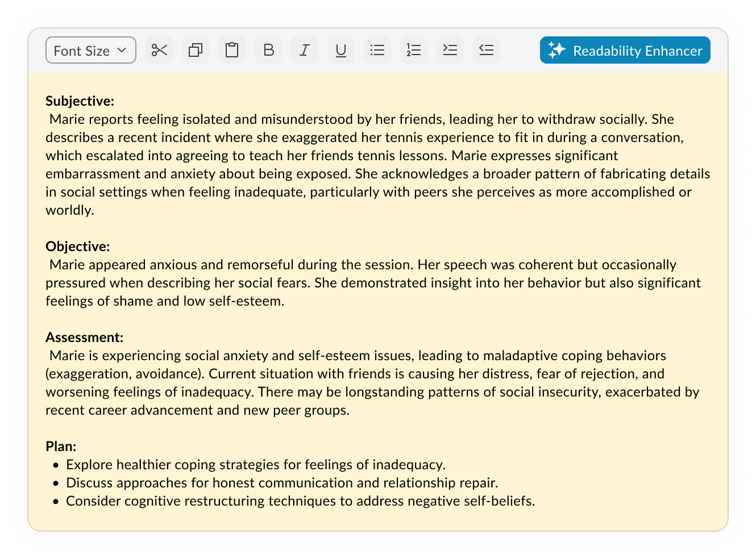The width and height of the screenshot is (756, 559).
Task: Click the Plan heading
Action: click(61, 447)
